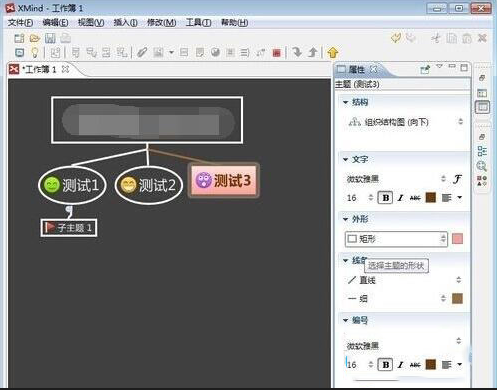Click the open folder toolbar icon

[x=35, y=38]
